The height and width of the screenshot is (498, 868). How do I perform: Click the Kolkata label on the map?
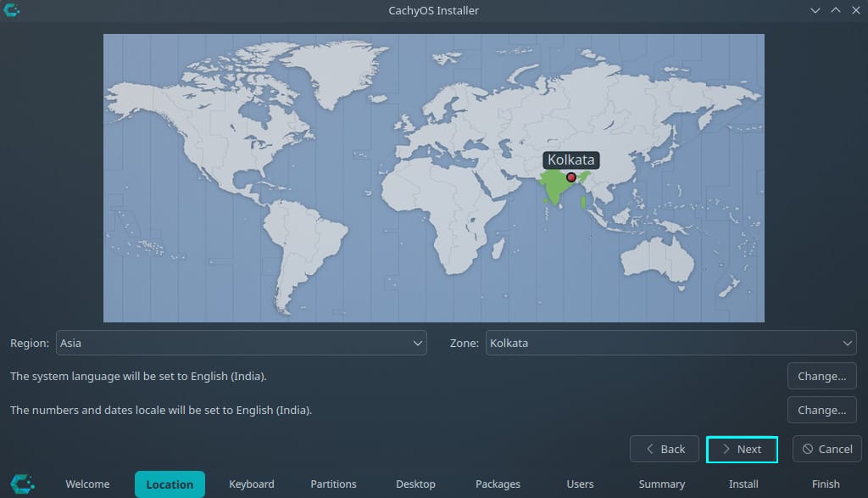(x=571, y=159)
